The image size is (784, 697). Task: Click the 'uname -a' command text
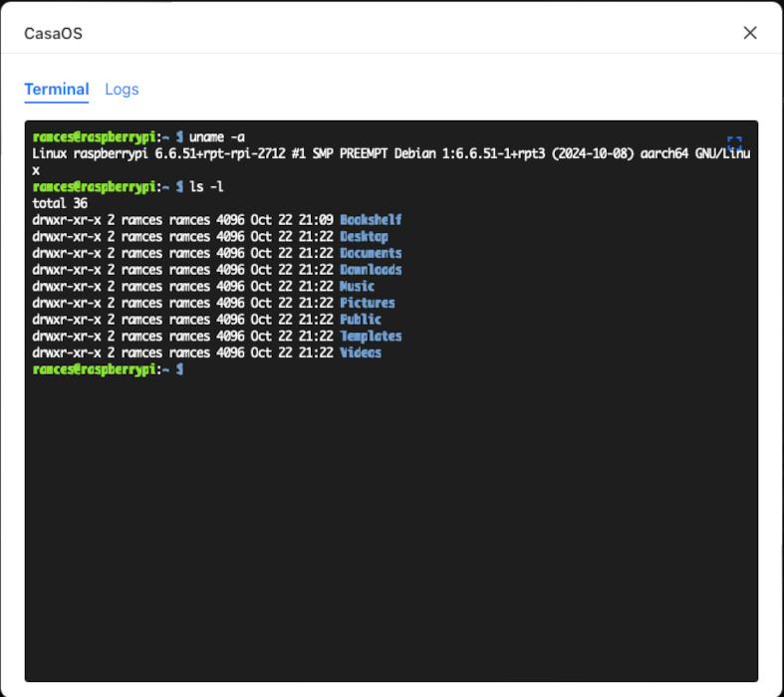tap(217, 136)
